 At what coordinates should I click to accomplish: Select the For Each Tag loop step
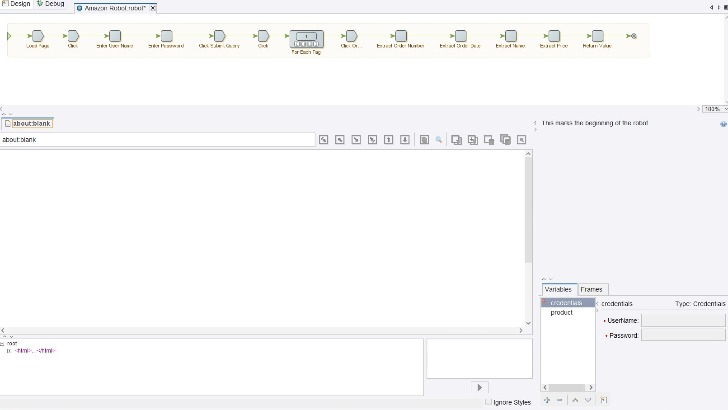tap(307, 39)
